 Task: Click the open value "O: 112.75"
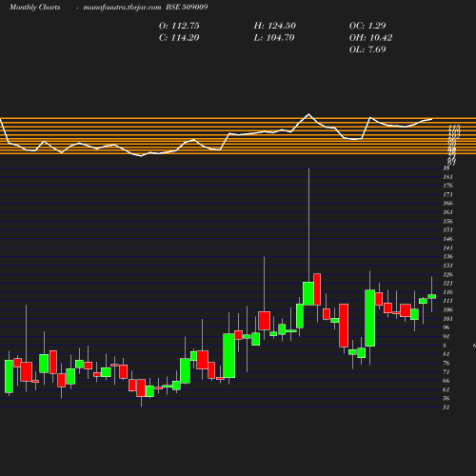click(x=179, y=26)
